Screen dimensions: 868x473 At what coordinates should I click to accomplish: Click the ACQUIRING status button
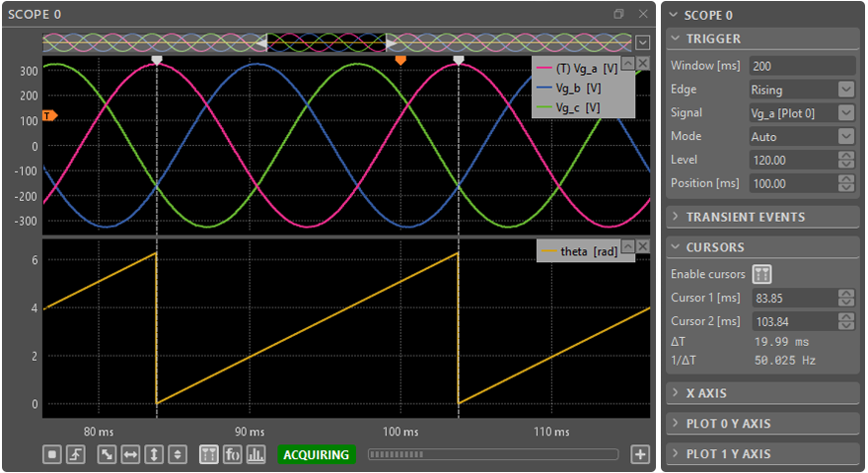[316, 454]
